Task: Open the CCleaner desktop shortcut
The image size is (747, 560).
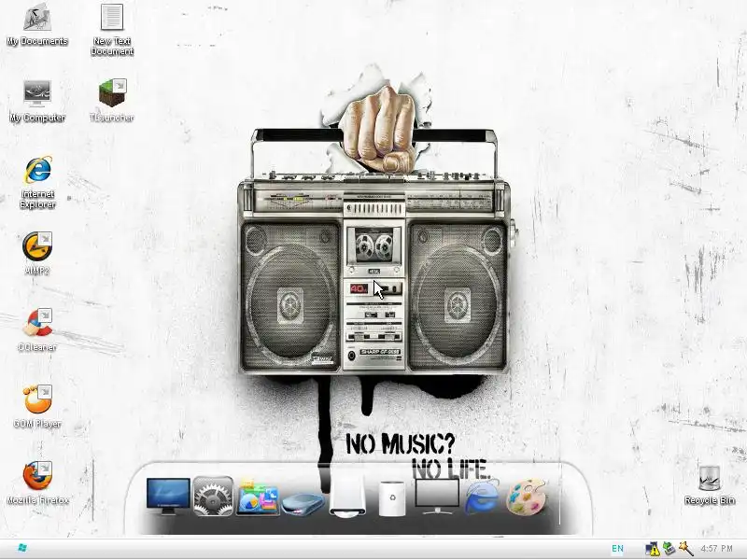Action: click(37, 330)
